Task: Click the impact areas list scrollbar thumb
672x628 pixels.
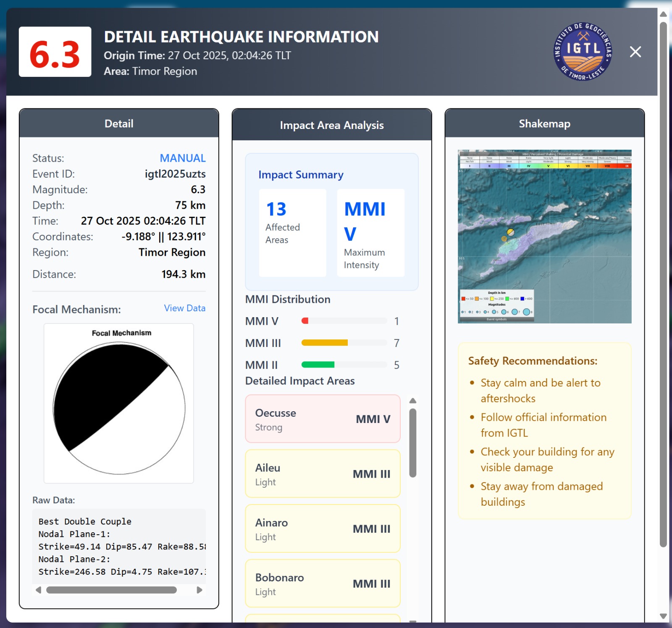Action: 413,442
